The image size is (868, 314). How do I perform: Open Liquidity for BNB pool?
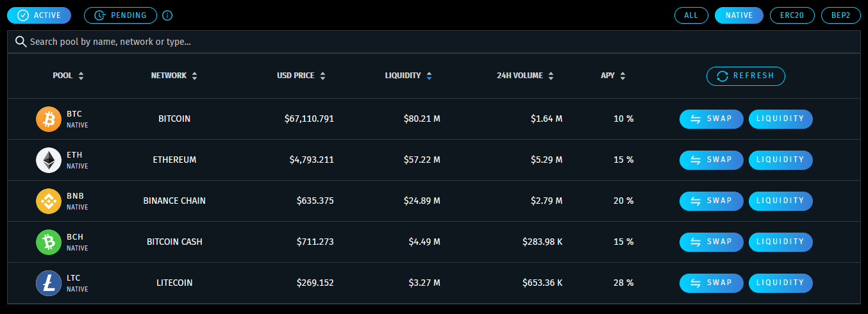pyautogui.click(x=781, y=201)
